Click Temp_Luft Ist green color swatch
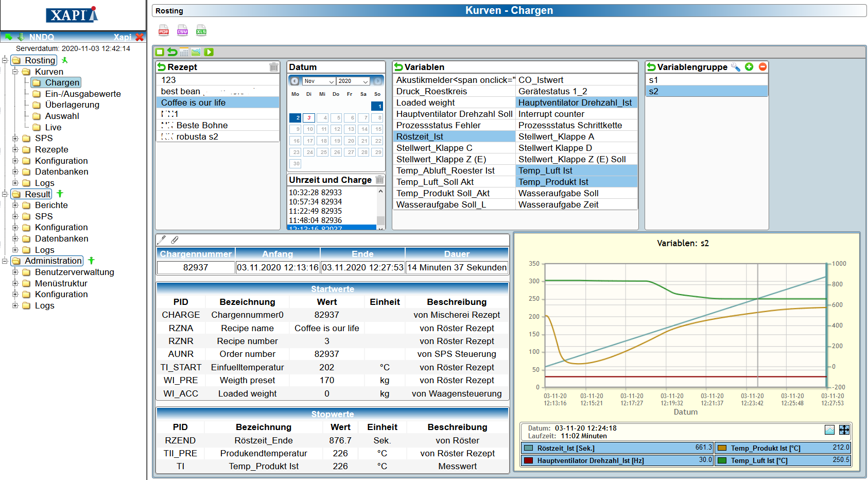The width and height of the screenshot is (868, 480). point(722,460)
